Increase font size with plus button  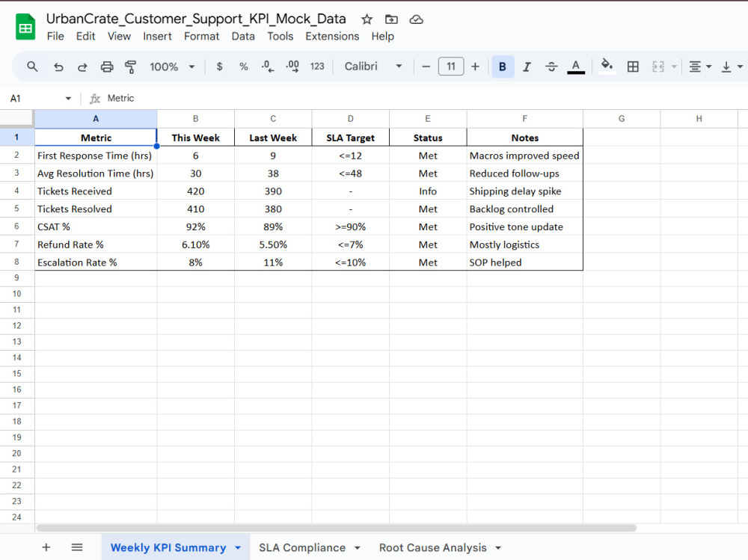coord(475,67)
